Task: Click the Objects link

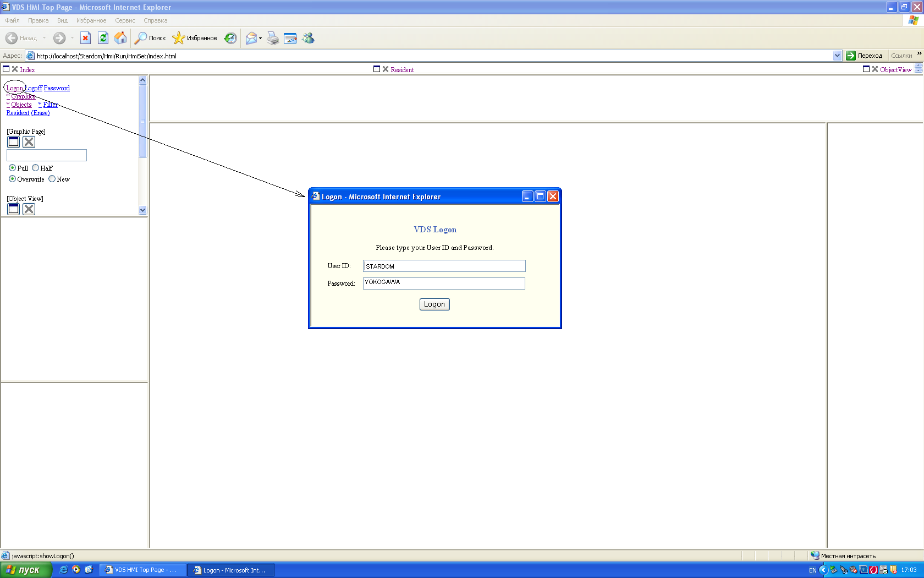Action: click(x=21, y=105)
